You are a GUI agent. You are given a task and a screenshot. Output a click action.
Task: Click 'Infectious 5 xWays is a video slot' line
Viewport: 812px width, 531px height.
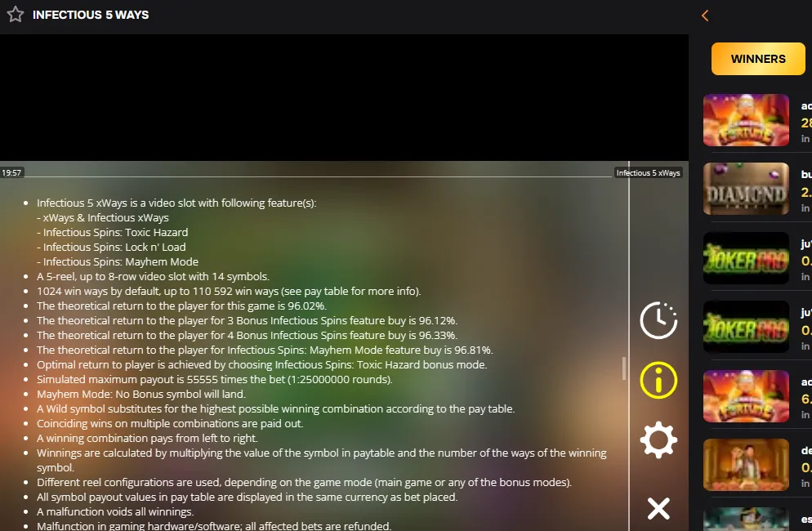[x=176, y=203]
